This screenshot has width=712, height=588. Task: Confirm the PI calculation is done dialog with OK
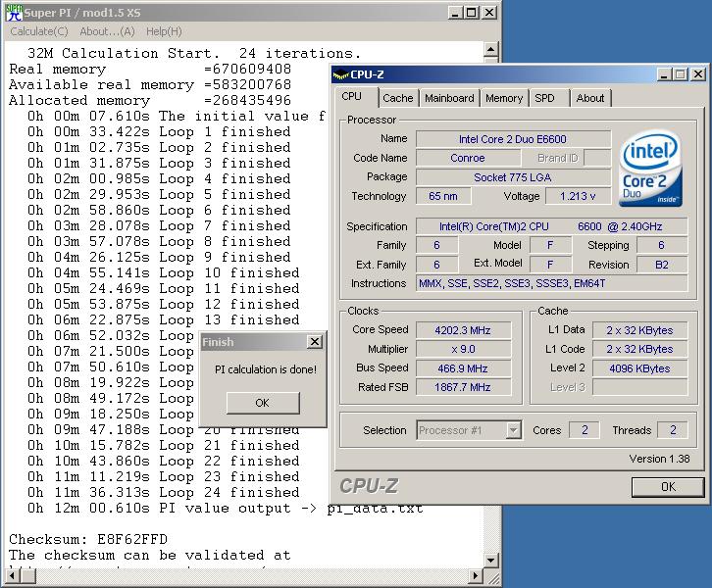click(x=263, y=403)
